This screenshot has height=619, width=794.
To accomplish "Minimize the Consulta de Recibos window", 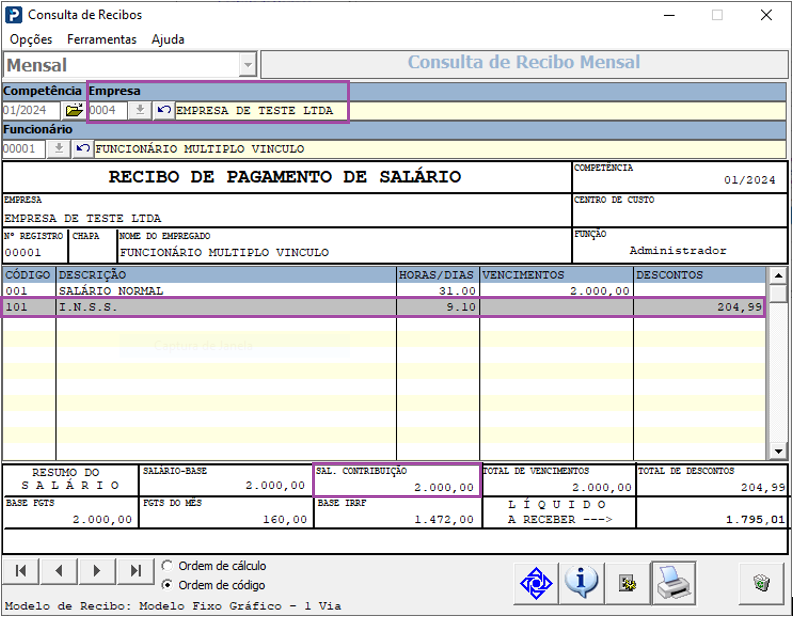I will click(x=669, y=15).
